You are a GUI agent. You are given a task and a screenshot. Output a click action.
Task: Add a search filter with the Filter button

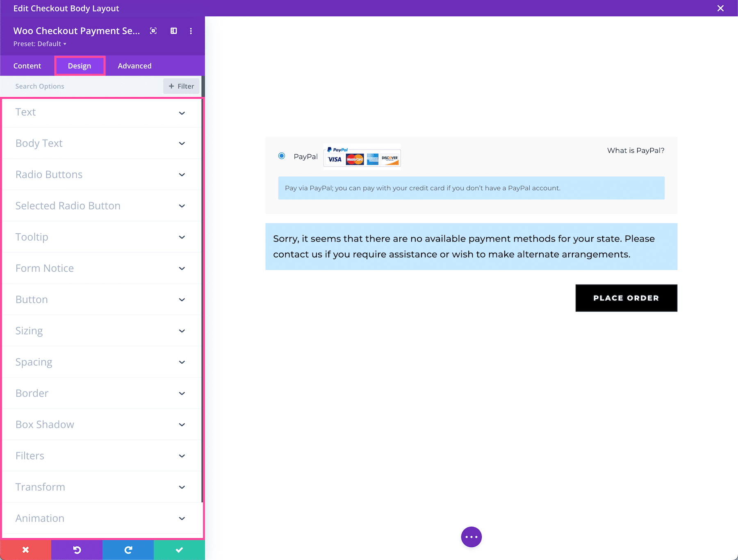tap(181, 86)
